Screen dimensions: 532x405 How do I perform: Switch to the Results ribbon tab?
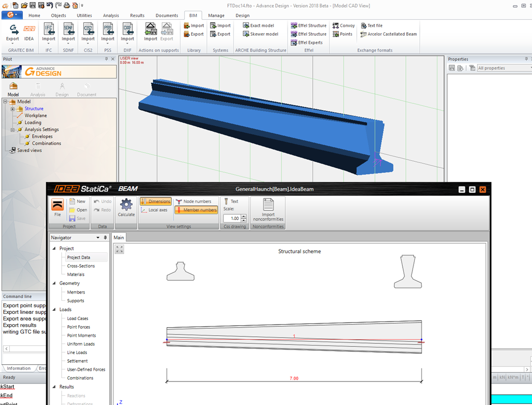click(137, 16)
